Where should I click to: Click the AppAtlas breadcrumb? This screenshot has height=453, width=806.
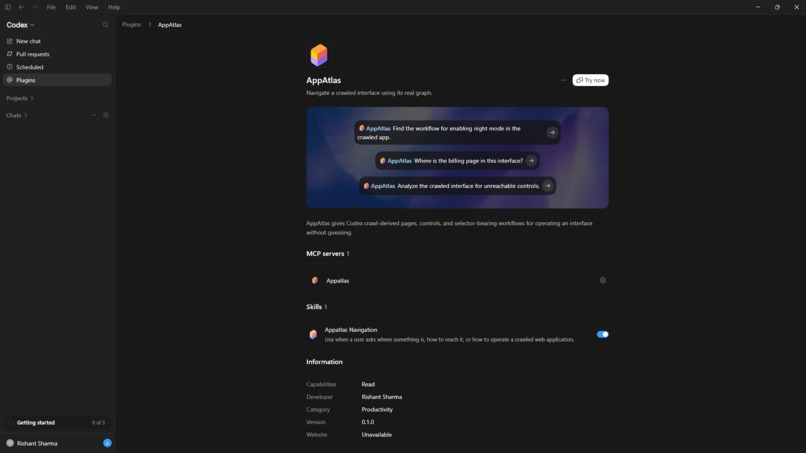[x=170, y=25]
